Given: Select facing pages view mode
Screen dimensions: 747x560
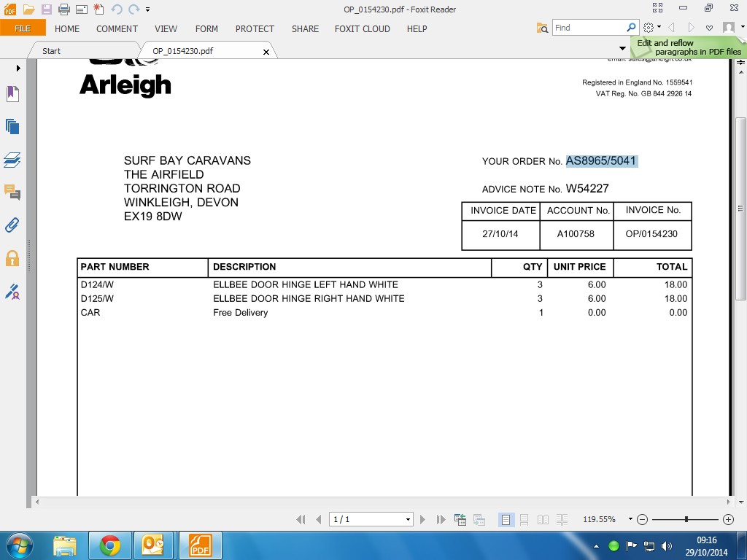Looking at the screenshot, I should click(x=543, y=519).
